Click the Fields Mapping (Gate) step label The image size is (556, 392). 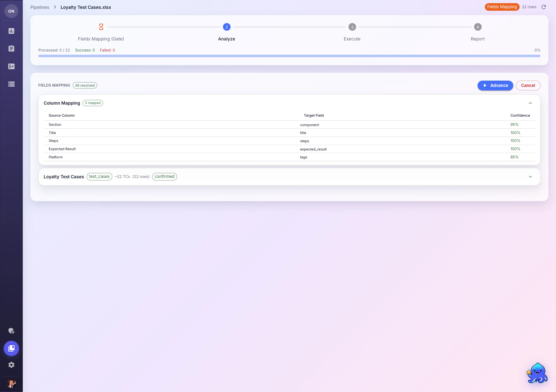point(101,39)
